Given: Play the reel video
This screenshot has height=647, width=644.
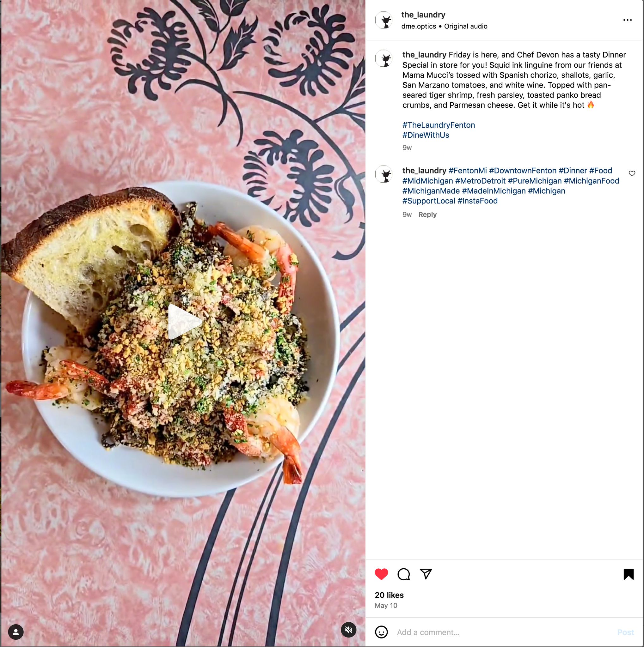Looking at the screenshot, I should pyautogui.click(x=184, y=322).
